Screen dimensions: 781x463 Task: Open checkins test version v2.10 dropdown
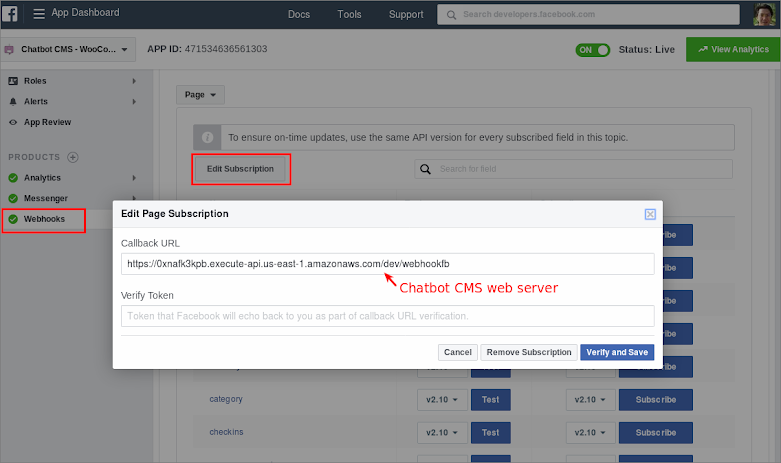442,433
